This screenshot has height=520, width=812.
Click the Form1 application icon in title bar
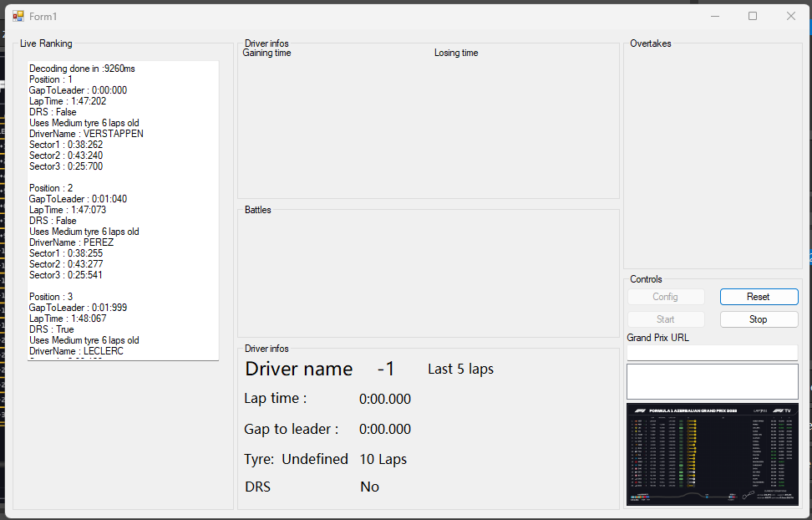click(x=18, y=16)
